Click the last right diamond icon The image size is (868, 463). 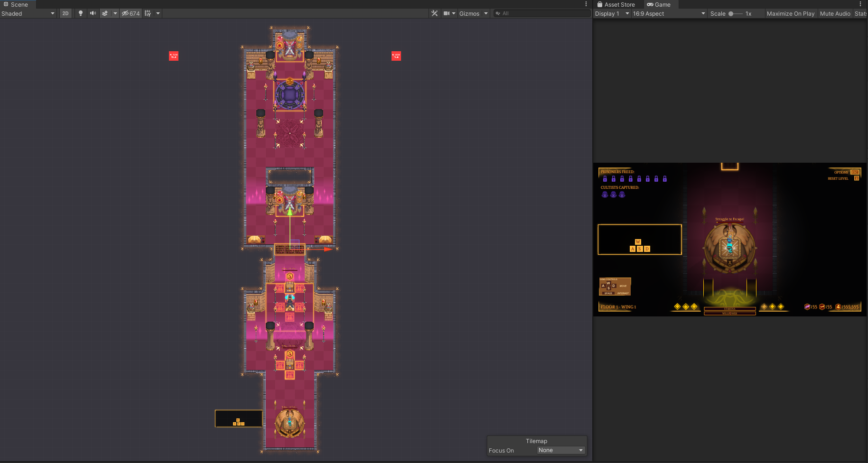click(781, 306)
